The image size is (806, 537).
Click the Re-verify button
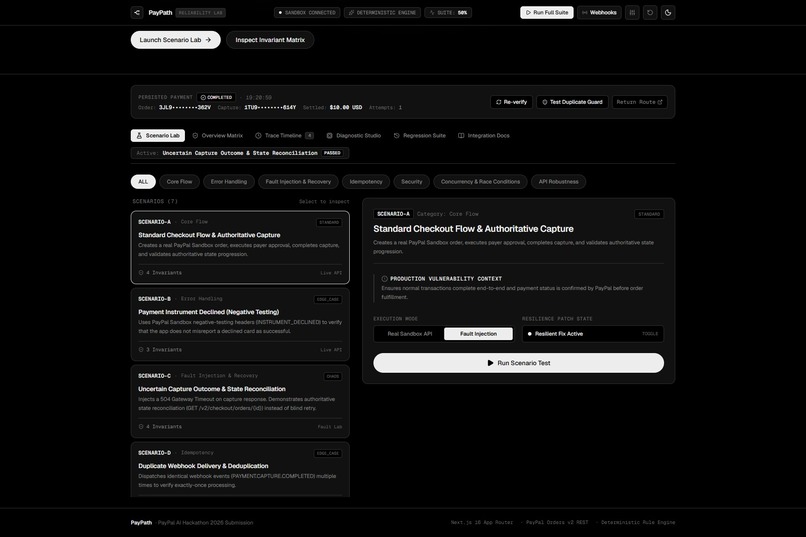(511, 102)
